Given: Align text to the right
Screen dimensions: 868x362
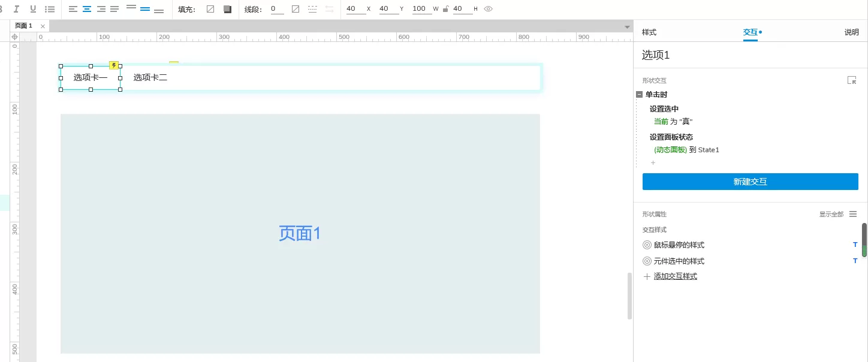Looking at the screenshot, I should tap(101, 9).
